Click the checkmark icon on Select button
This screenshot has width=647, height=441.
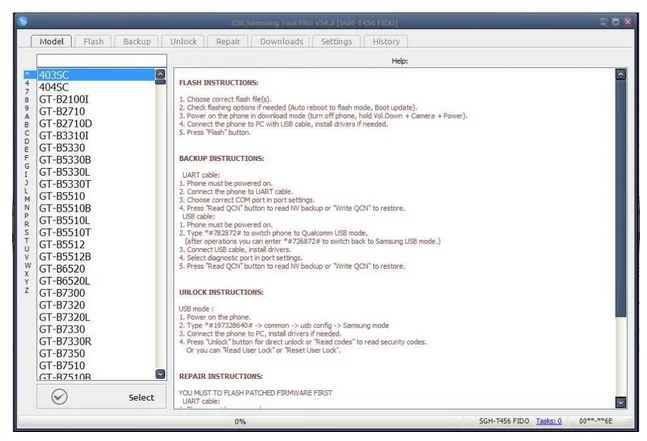point(59,397)
